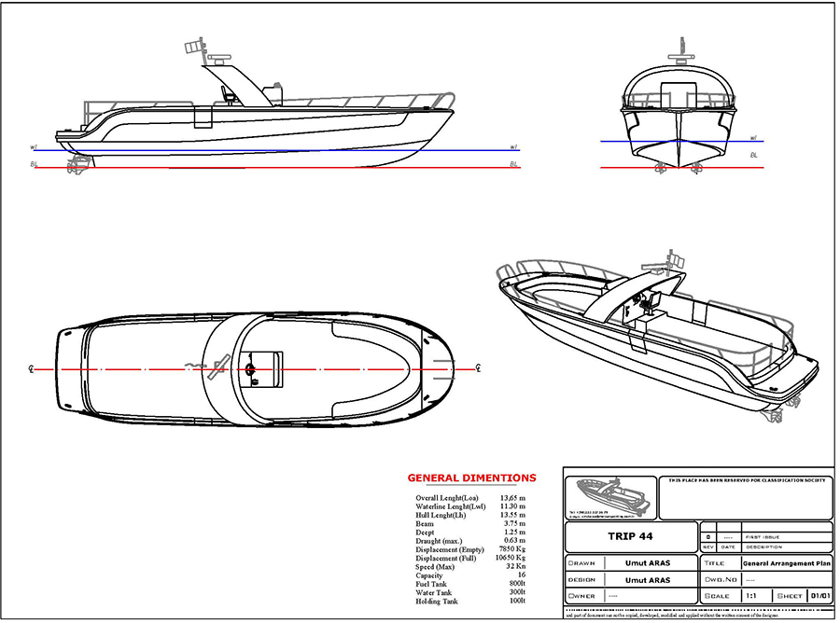Image resolution: width=840 pixels, height=623 pixels.
Task: Click the '3.75 m' beam value
Action: tap(515, 523)
